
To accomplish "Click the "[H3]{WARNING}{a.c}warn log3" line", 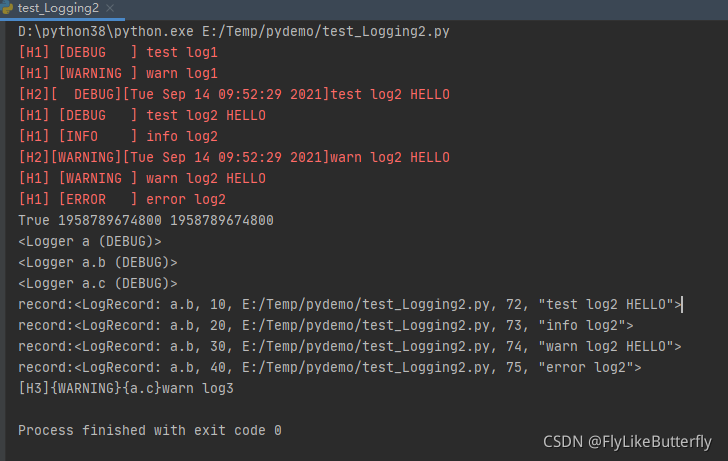I will (x=126, y=388).
